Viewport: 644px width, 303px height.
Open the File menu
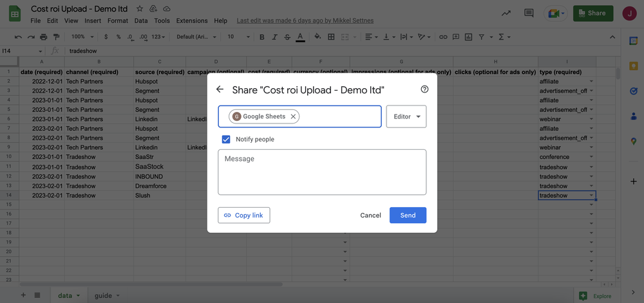coord(35,21)
